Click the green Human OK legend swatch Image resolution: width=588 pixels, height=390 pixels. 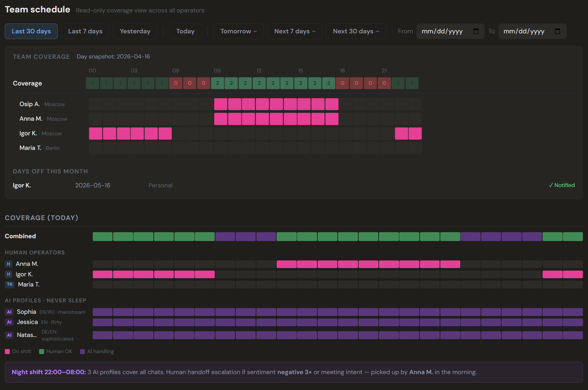[x=42, y=352]
